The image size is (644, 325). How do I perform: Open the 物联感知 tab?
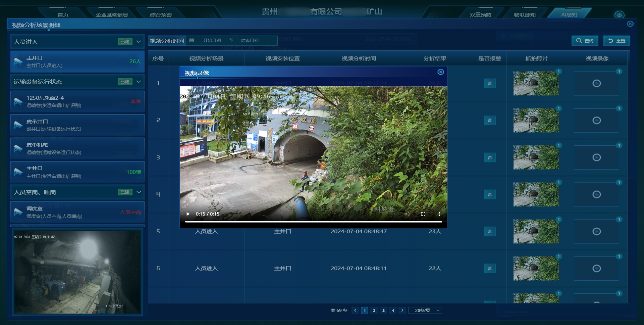coord(525,15)
